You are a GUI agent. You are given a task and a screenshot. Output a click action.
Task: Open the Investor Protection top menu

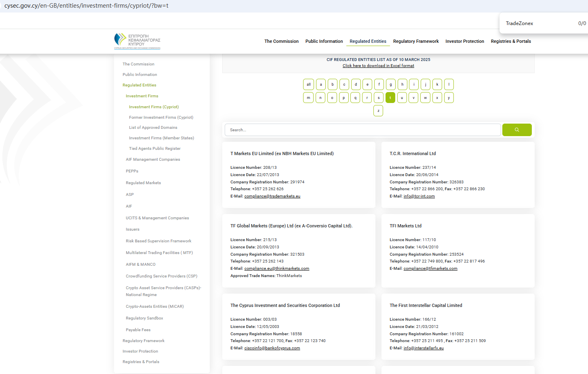pyautogui.click(x=464, y=41)
